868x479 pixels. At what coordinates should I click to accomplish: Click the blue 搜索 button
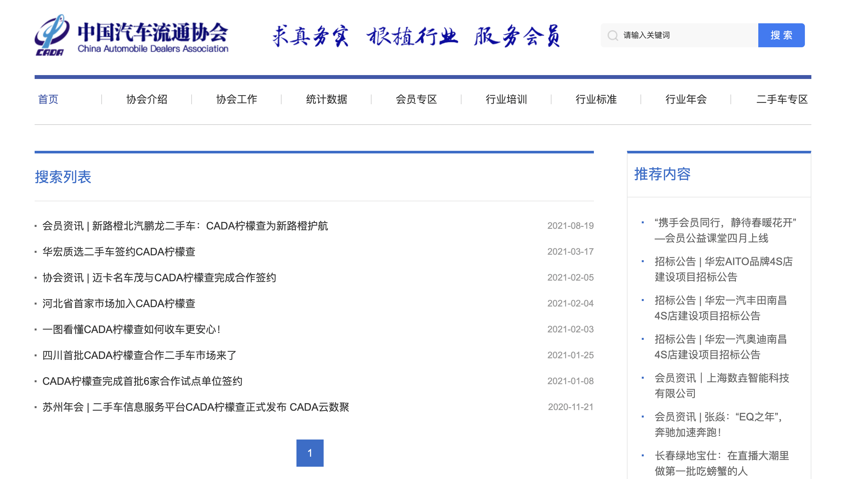pos(781,35)
